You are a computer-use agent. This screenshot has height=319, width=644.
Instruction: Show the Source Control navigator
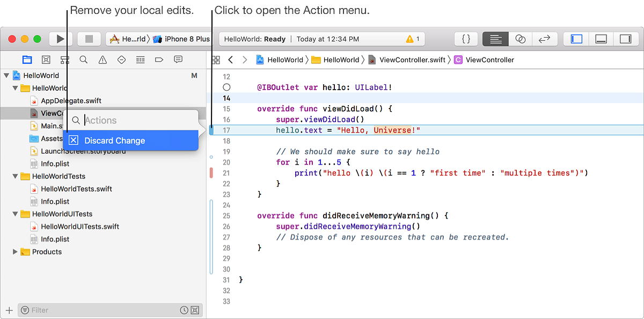click(46, 60)
